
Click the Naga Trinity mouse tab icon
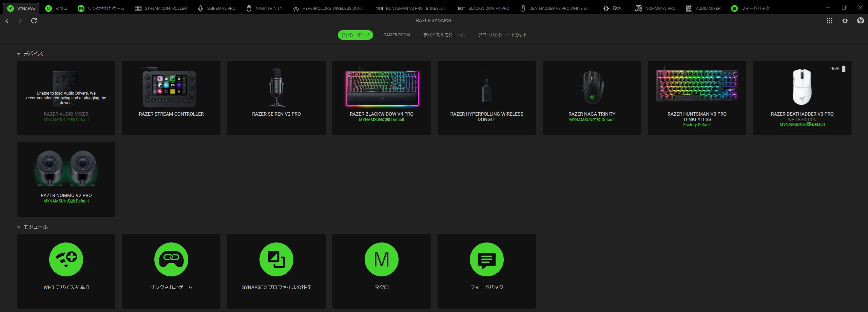point(249,8)
